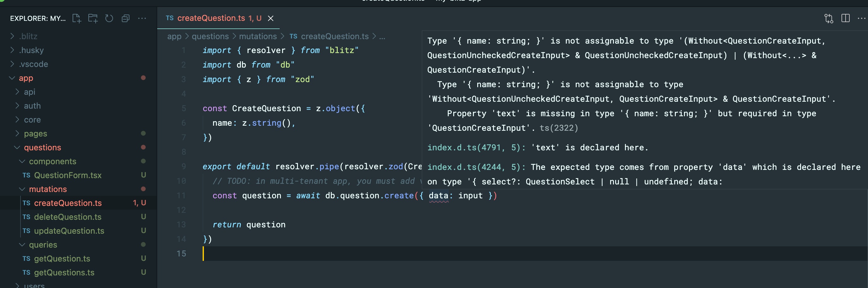Refresh the Explorer file tree
Viewport: 868px width, 288px height.
click(109, 19)
